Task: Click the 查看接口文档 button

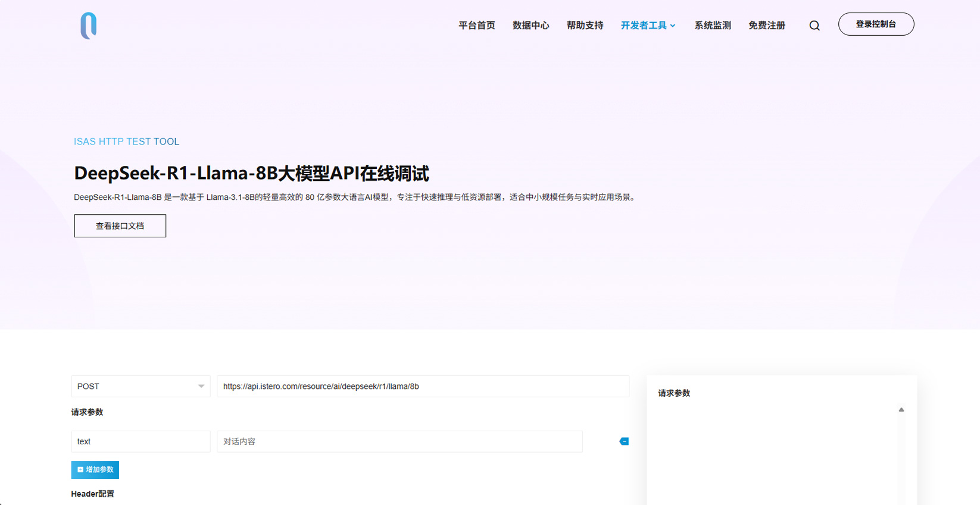Action: [120, 226]
